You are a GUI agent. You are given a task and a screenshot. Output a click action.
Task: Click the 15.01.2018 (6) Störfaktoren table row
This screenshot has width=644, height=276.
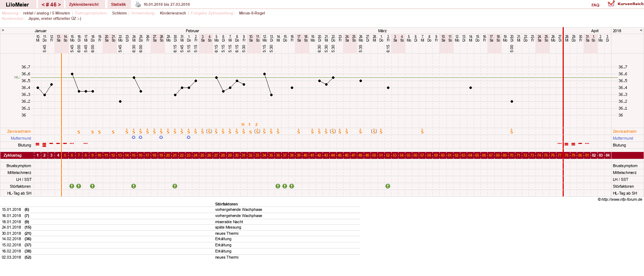click(x=180, y=209)
